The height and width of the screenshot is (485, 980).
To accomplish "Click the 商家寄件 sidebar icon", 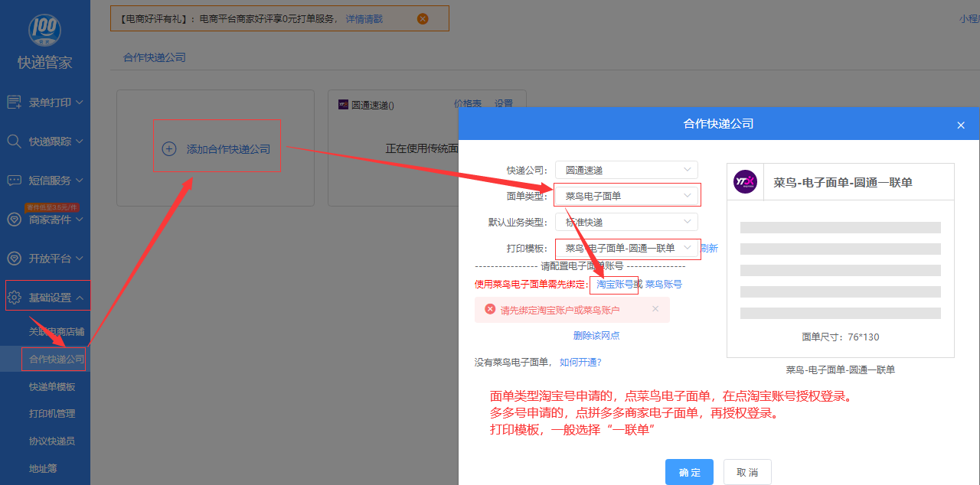I will [14, 220].
